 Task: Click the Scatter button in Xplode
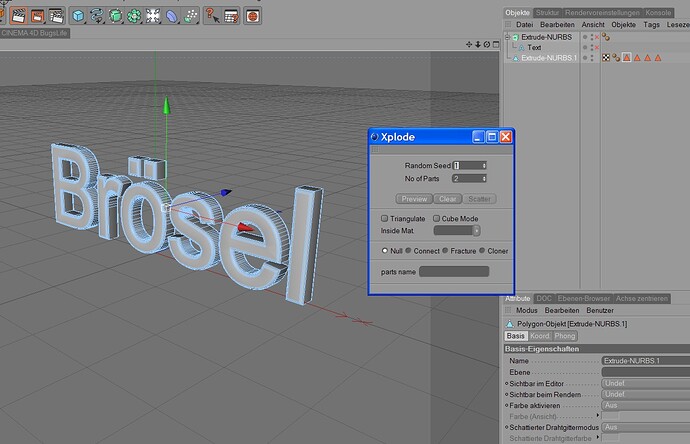pos(479,199)
